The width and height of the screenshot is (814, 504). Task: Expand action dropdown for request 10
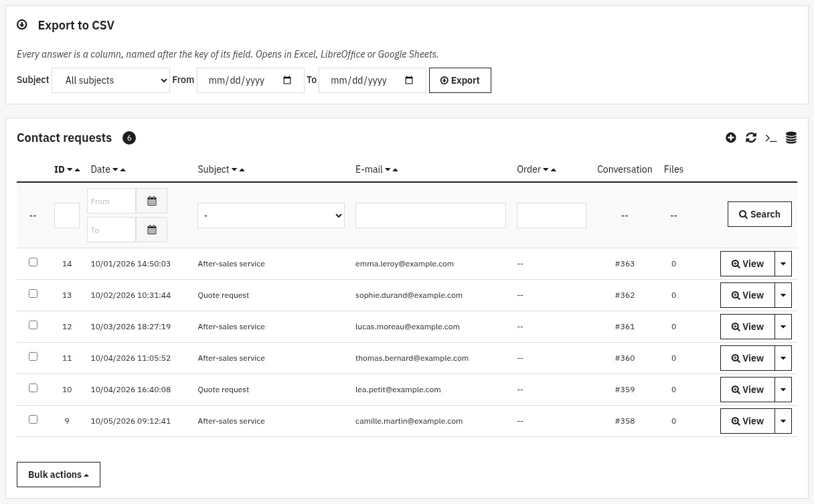783,390
